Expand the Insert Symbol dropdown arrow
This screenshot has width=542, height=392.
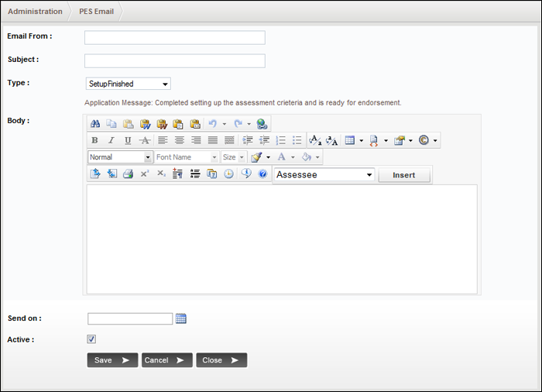(x=435, y=140)
